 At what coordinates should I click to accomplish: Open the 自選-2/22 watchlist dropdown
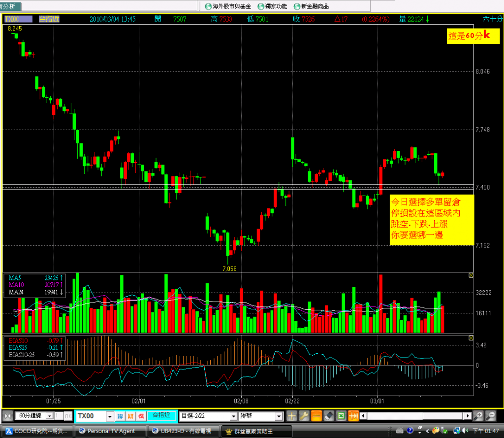tap(234, 416)
